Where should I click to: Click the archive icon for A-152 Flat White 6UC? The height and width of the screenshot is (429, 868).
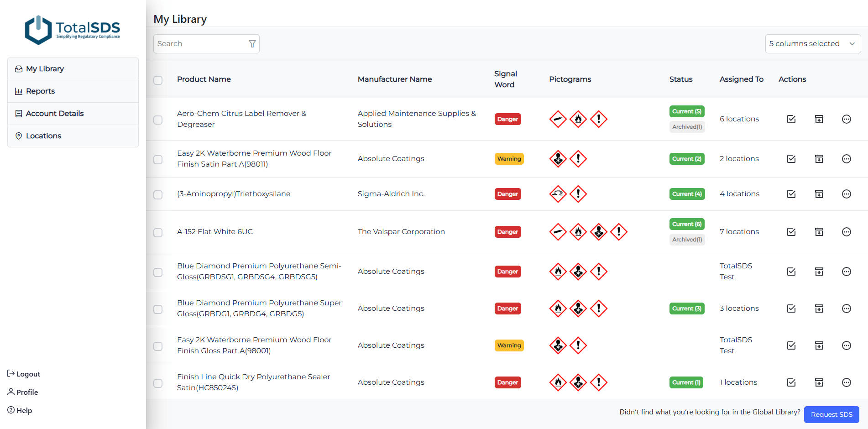[819, 232]
